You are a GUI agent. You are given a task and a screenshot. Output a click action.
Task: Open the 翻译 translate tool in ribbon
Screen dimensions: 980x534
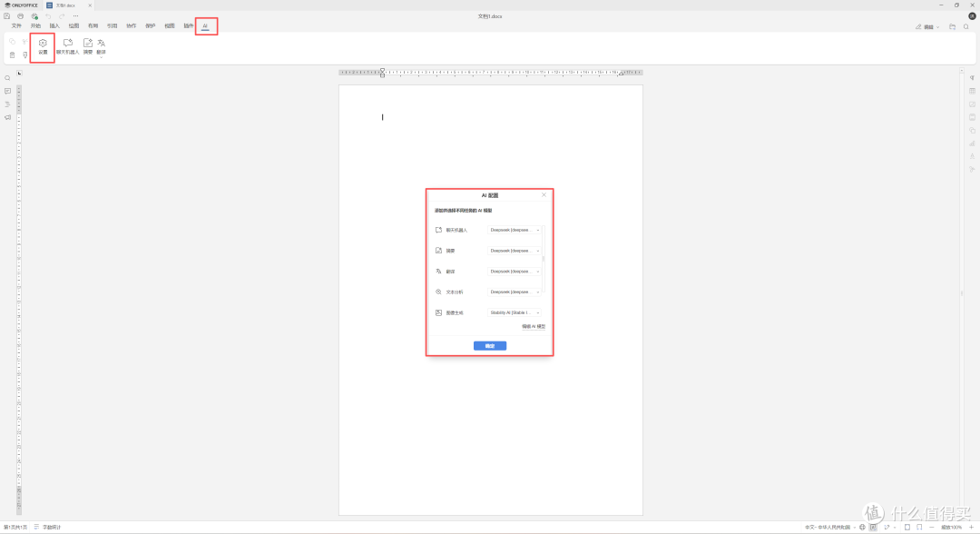[102, 47]
